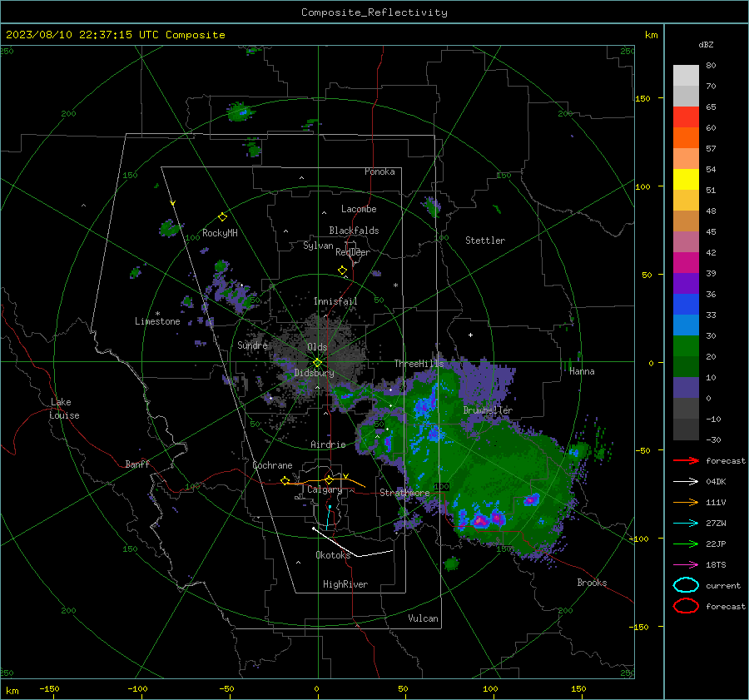
Task: Click the Strathmore city label
Action: click(404, 493)
